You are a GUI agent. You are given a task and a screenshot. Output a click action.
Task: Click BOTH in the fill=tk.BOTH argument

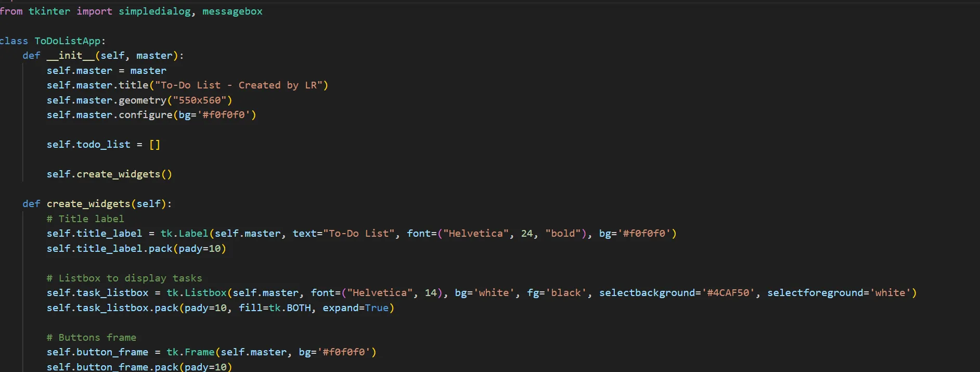(x=299, y=308)
